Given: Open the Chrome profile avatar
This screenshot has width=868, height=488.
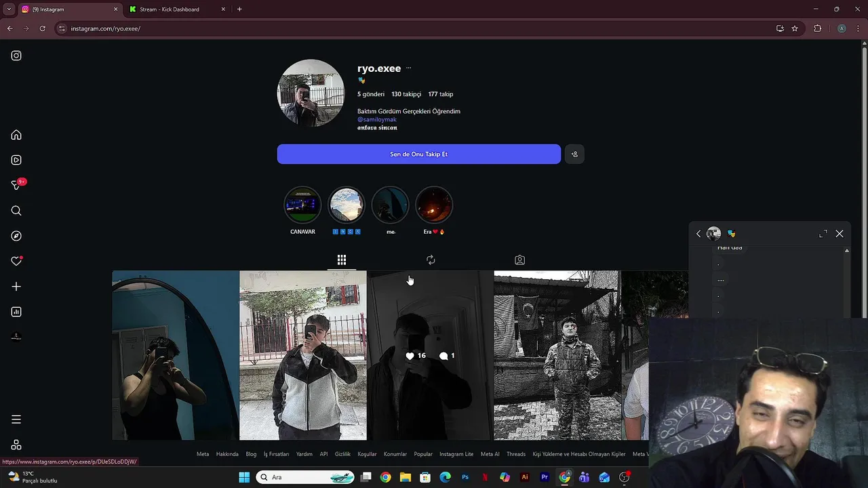Looking at the screenshot, I should 842,28.
